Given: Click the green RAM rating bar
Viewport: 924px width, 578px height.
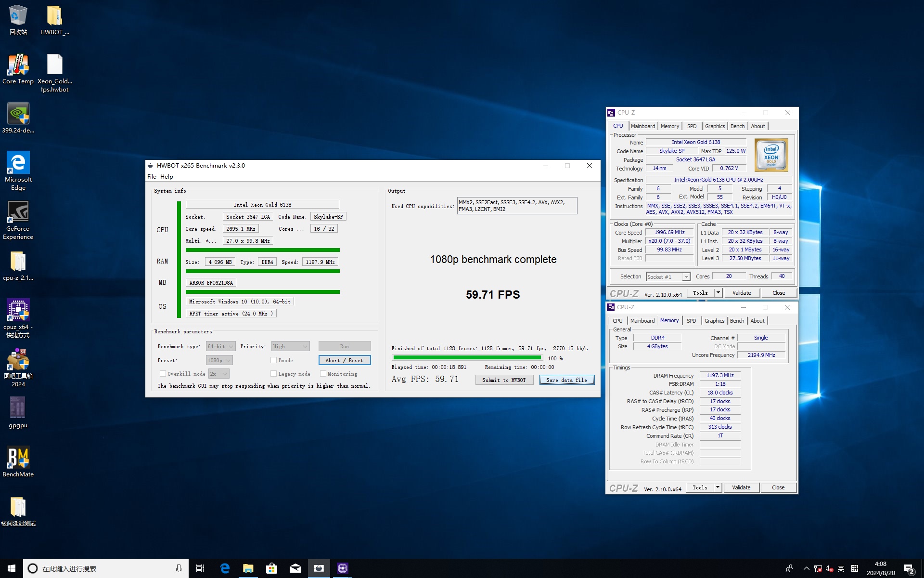Looking at the screenshot, I should point(263,271).
